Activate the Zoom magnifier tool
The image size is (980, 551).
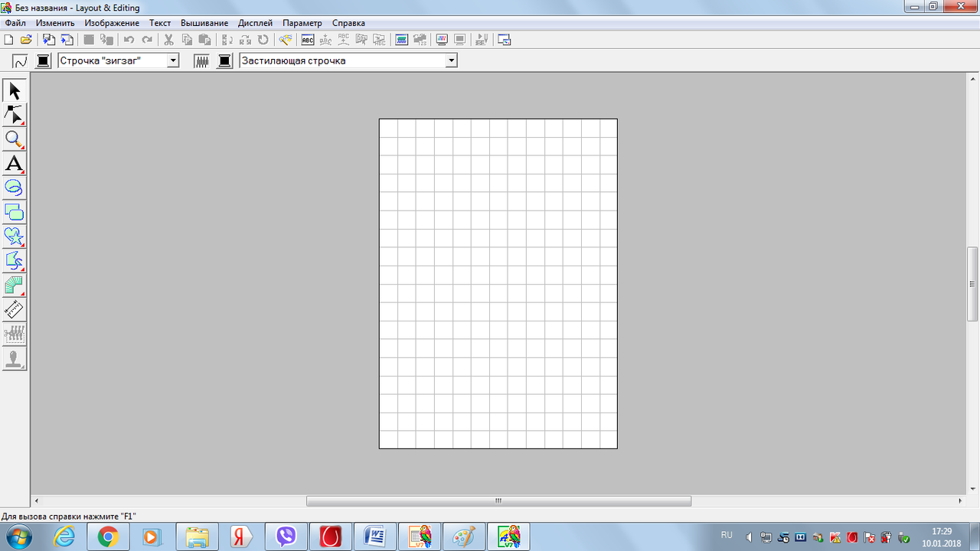15,139
